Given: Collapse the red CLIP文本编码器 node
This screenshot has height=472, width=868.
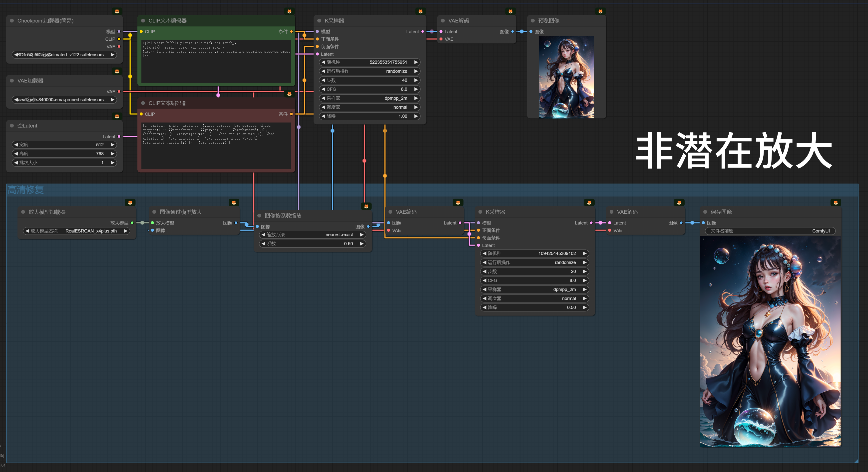Looking at the screenshot, I should 143,103.
